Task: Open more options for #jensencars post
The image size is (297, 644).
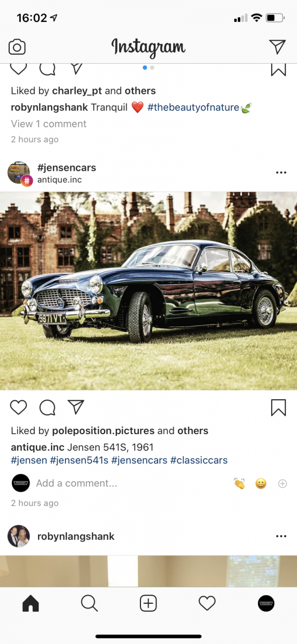Action: 281,173
